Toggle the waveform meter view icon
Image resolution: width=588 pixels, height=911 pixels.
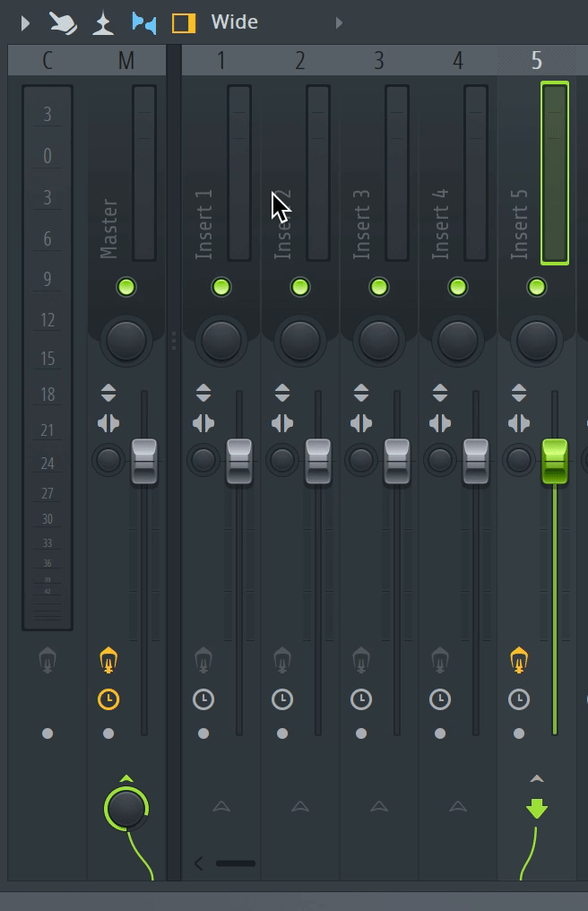(103, 22)
